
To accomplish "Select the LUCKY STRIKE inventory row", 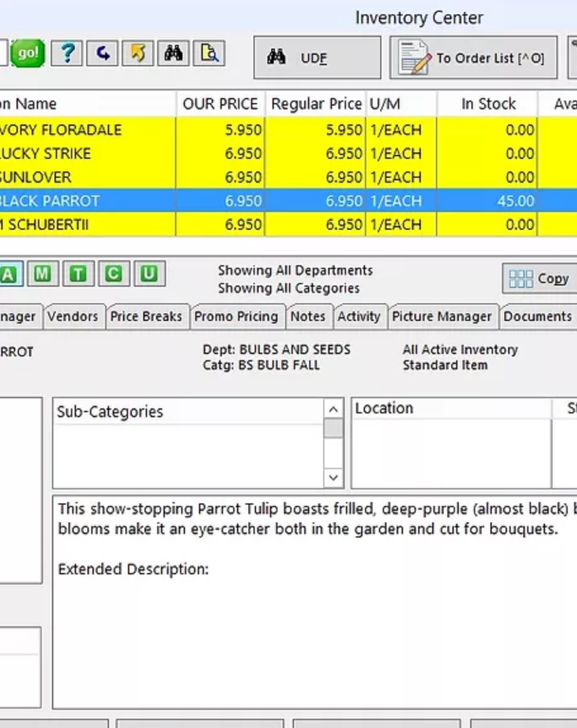I will coord(288,153).
